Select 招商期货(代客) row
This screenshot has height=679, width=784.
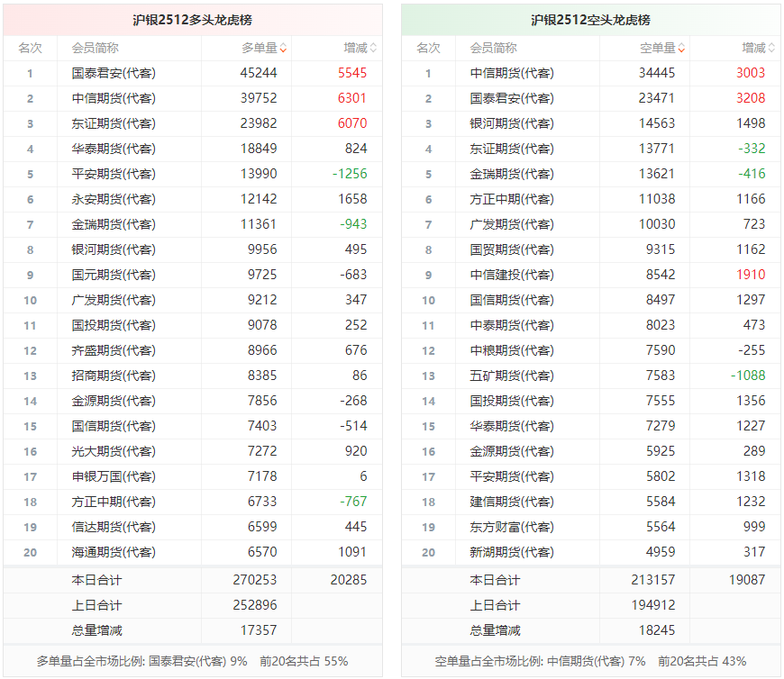point(193,376)
